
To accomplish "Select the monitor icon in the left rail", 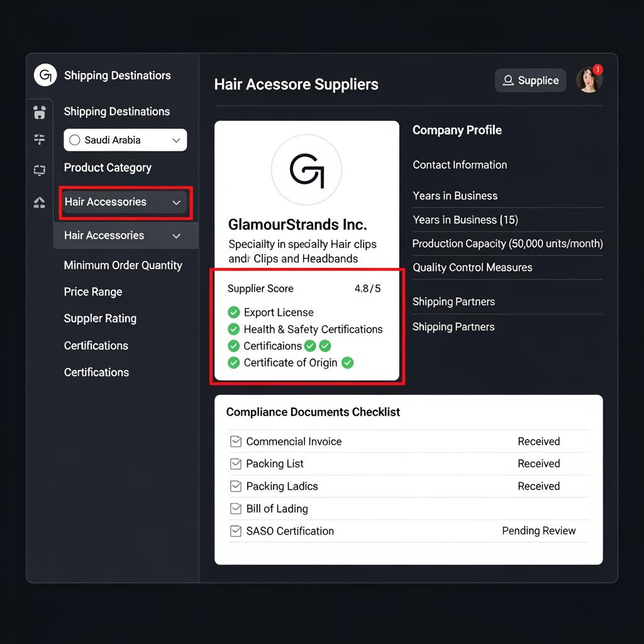I will click(x=40, y=170).
